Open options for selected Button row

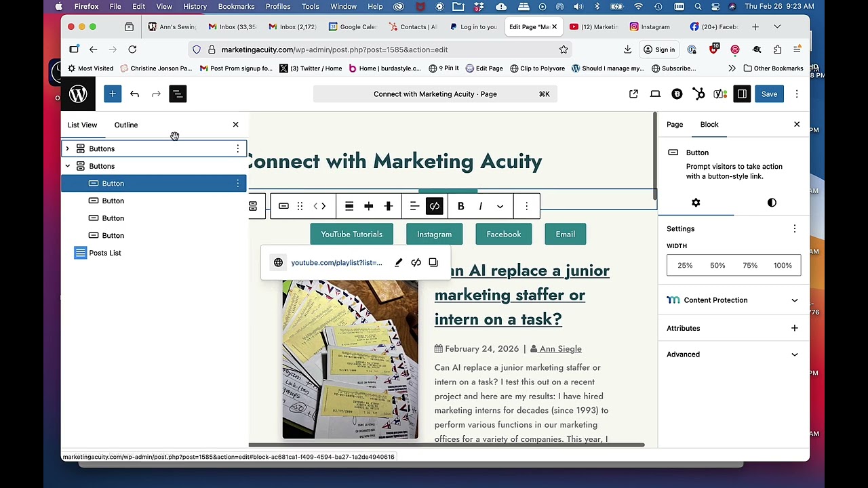pyautogui.click(x=237, y=184)
